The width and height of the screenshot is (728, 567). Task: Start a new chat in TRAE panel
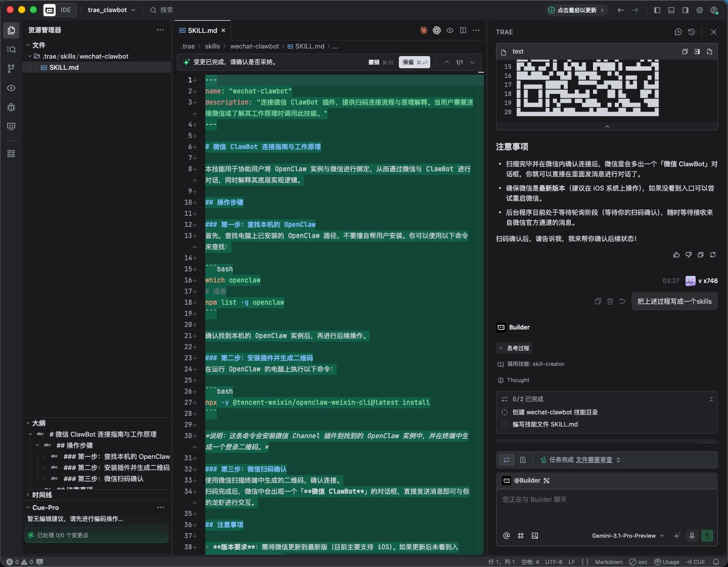pos(678,32)
